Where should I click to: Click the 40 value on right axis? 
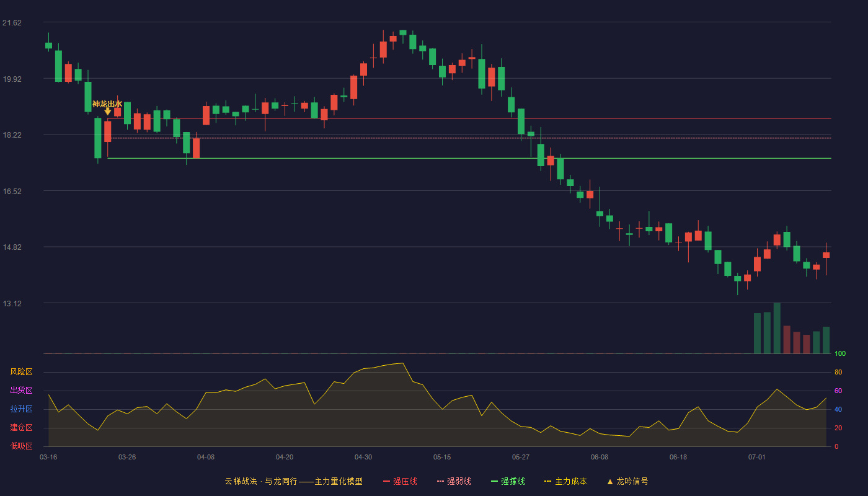838,409
